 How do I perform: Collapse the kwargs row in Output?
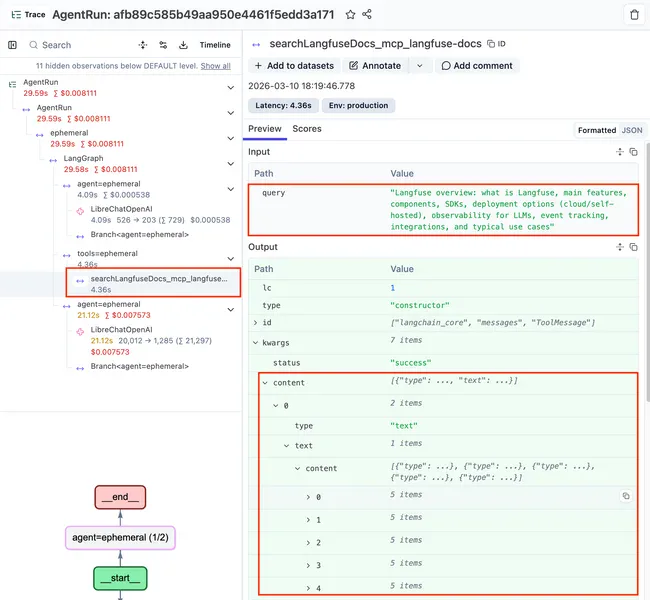pos(256,342)
